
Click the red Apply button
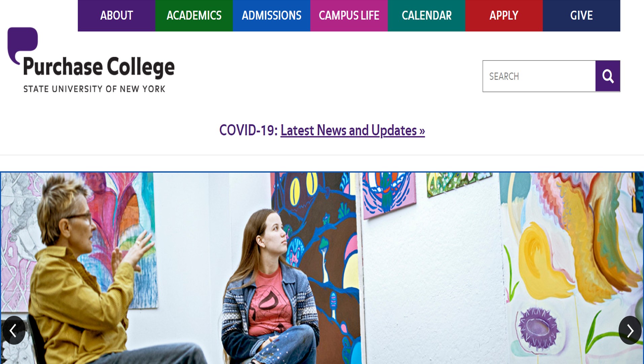504,15
